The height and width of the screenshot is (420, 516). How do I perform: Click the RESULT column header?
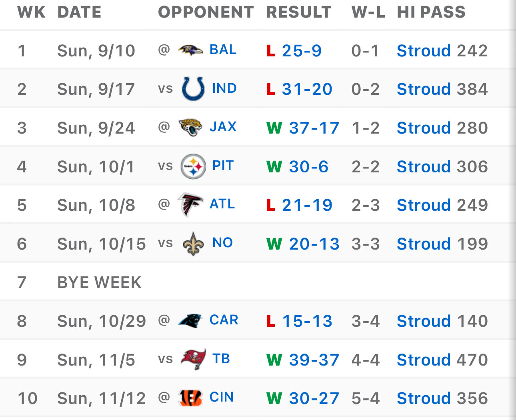click(x=299, y=12)
